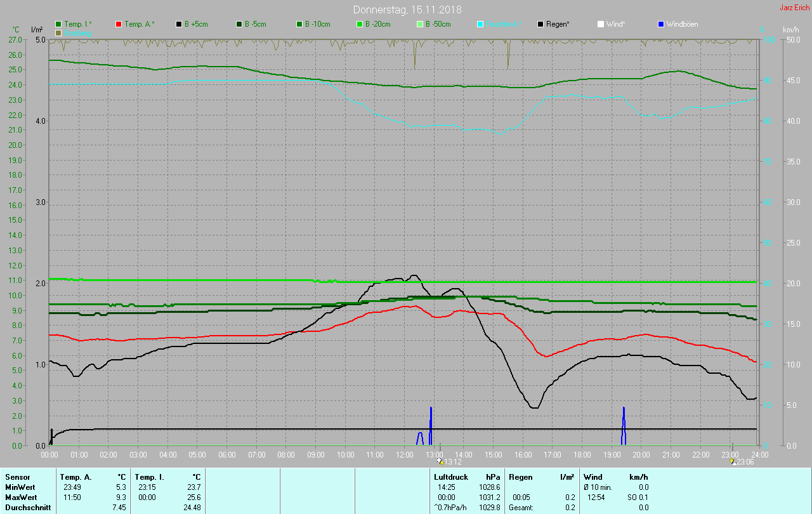Click the bright green B -20cm legend square
This screenshot has height=514, width=812.
tap(359, 24)
